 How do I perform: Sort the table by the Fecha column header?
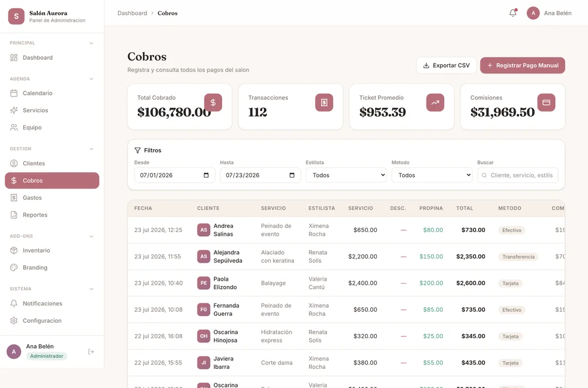coord(143,208)
